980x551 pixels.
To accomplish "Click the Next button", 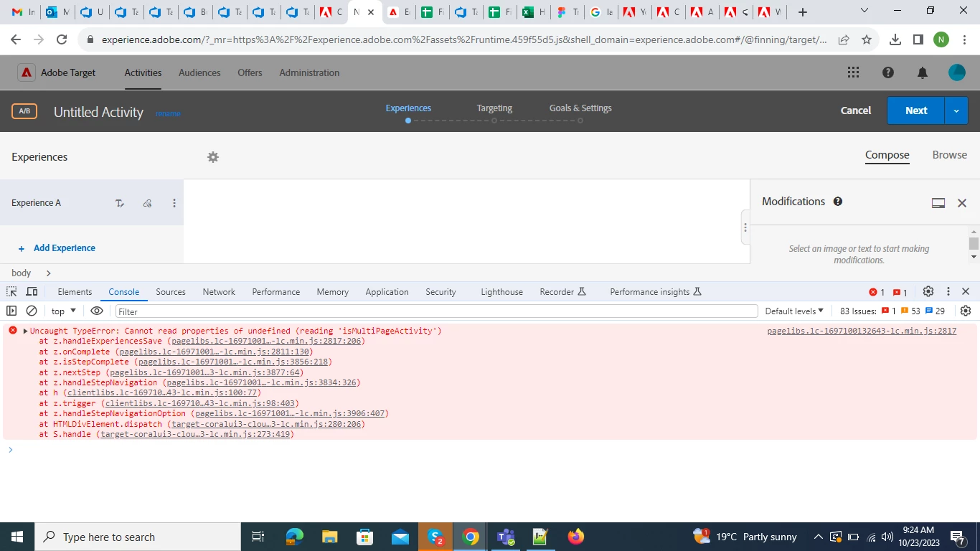I will [916, 110].
